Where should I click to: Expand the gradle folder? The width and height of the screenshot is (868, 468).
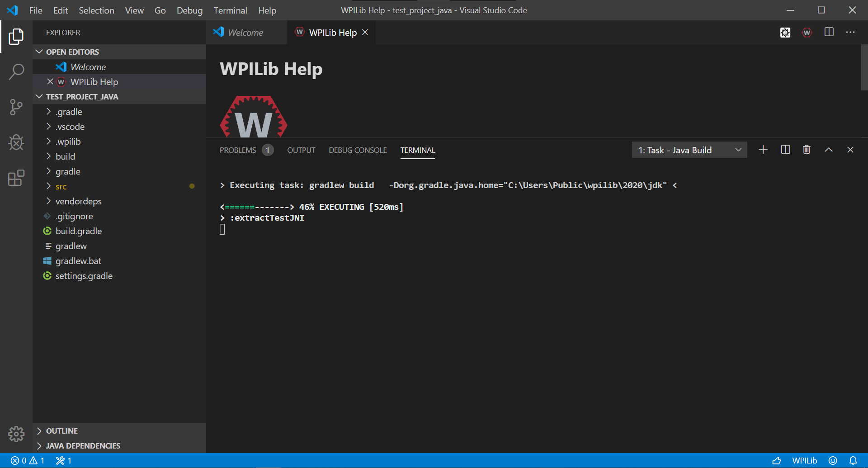119,171
